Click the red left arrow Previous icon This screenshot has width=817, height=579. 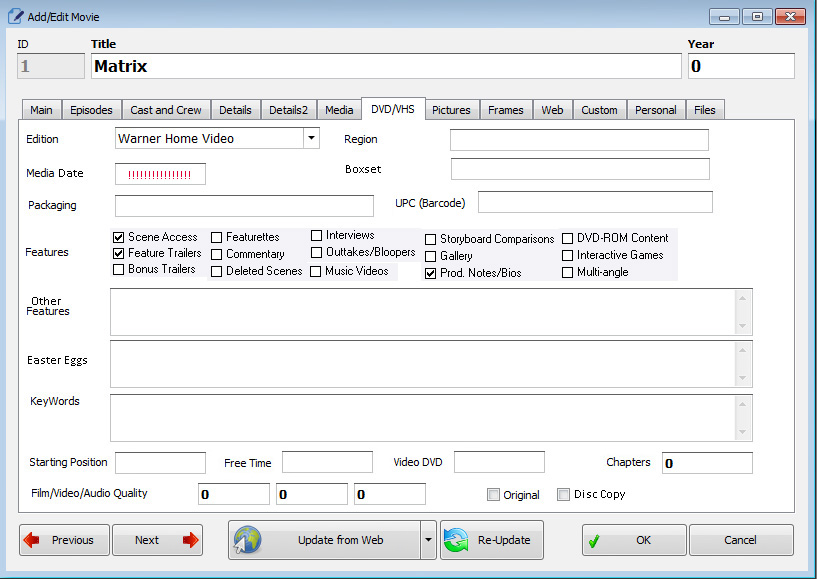[x=32, y=540]
